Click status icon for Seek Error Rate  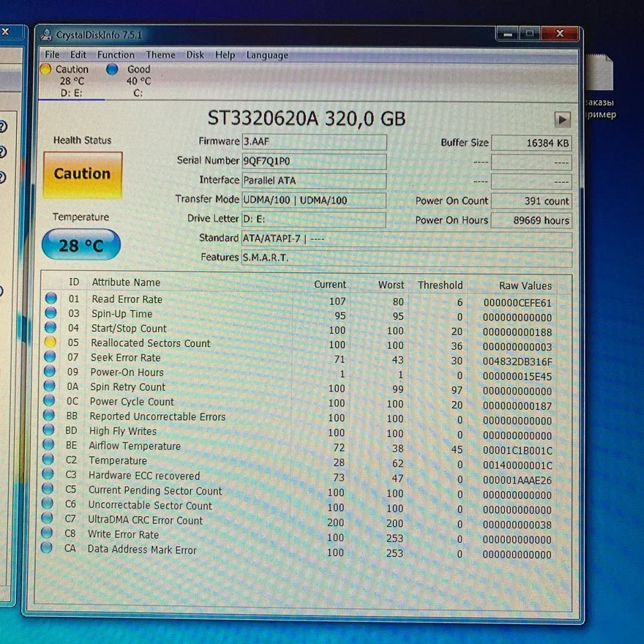click(50, 356)
